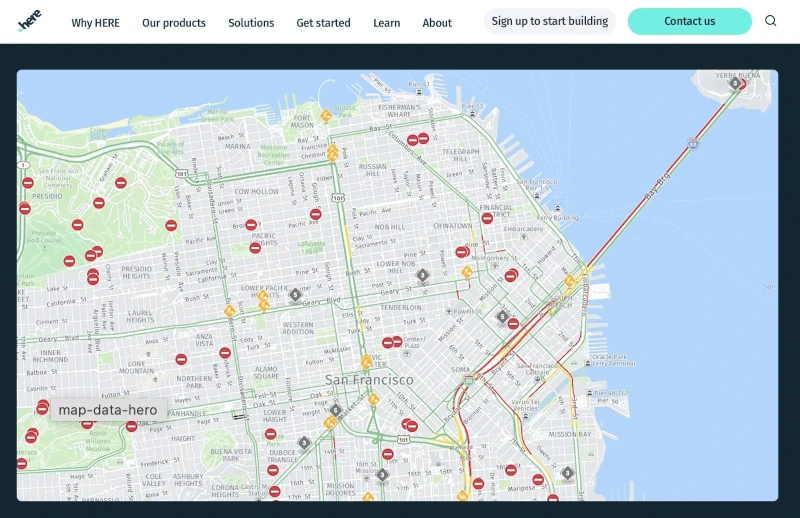800x518 pixels.
Task: Open the Learn menu
Action: point(387,23)
